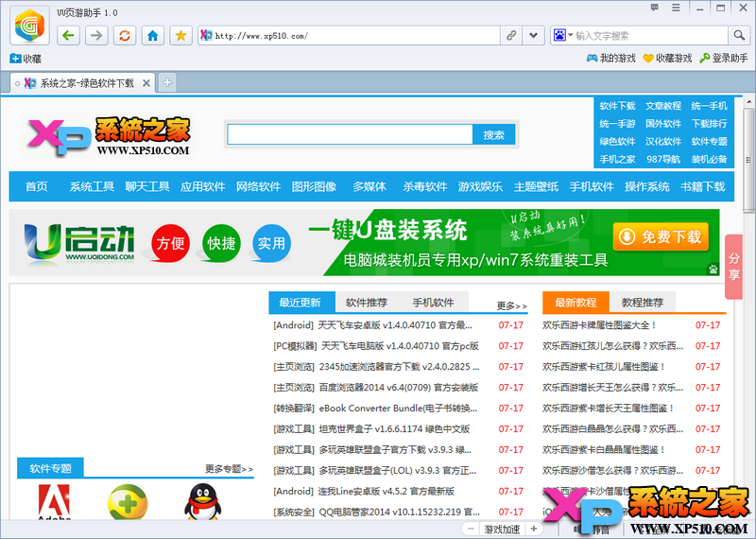Open 收藏游戏 with the heart icon
Viewport: 756px width, 539px height.
pos(667,59)
